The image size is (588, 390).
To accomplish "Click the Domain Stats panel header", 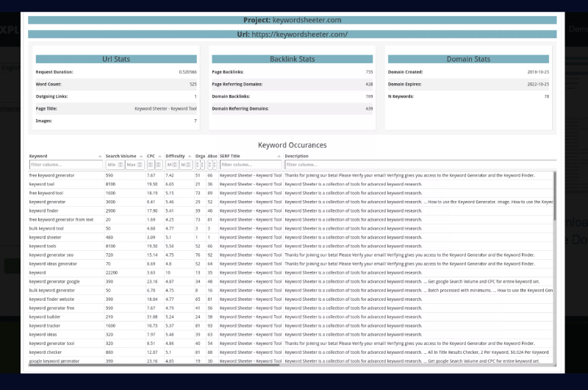I will 468,59.
